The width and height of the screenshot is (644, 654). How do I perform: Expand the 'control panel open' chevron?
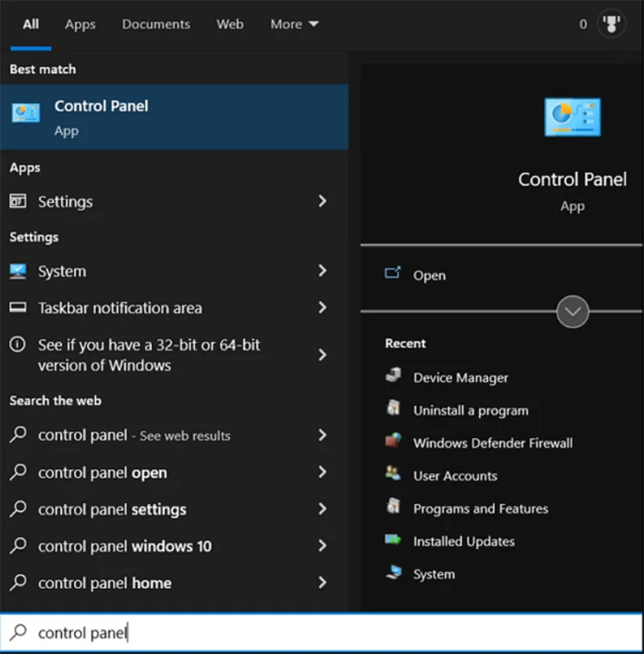click(322, 472)
